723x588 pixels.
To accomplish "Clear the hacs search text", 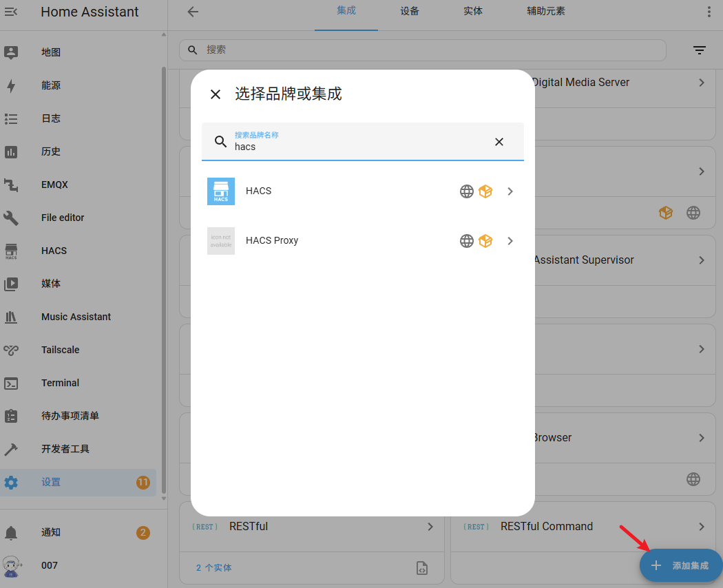I will [x=499, y=142].
